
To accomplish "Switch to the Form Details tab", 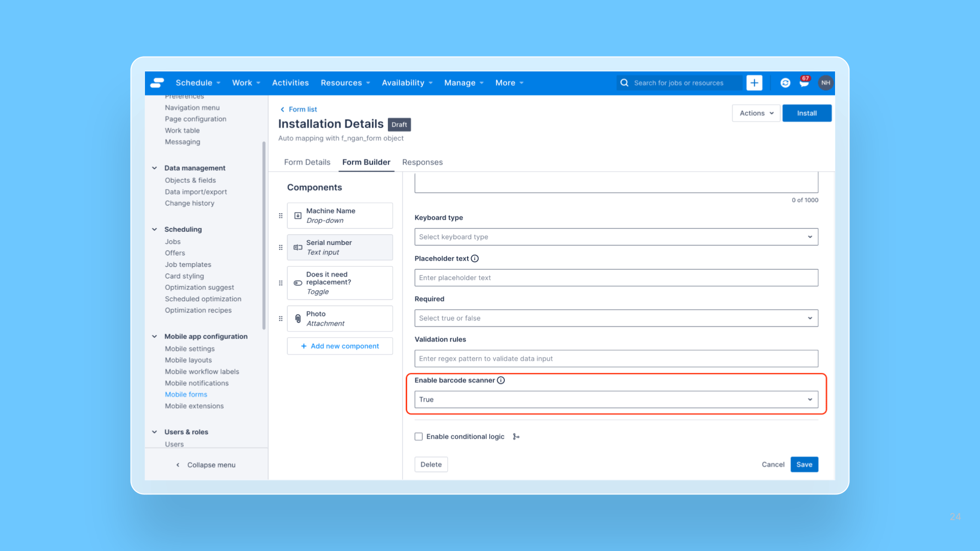I will coord(307,162).
